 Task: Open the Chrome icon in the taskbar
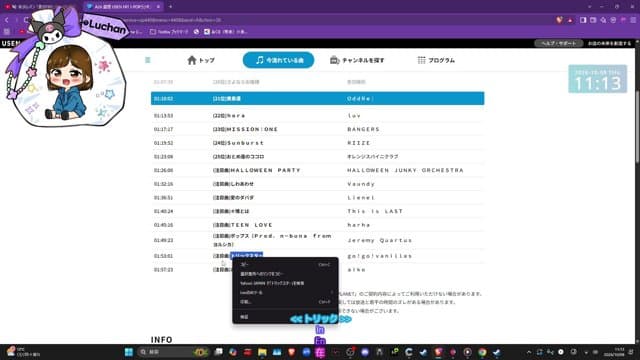pyautogui.click(x=482, y=352)
